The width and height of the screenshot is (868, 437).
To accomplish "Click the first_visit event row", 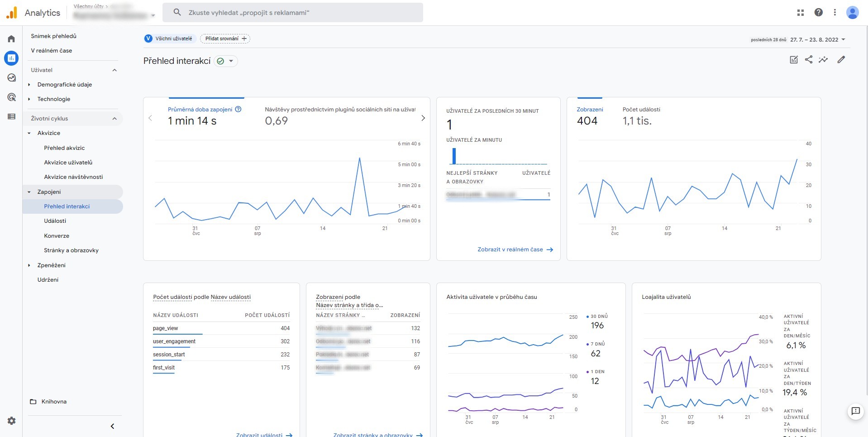I will click(x=221, y=368).
